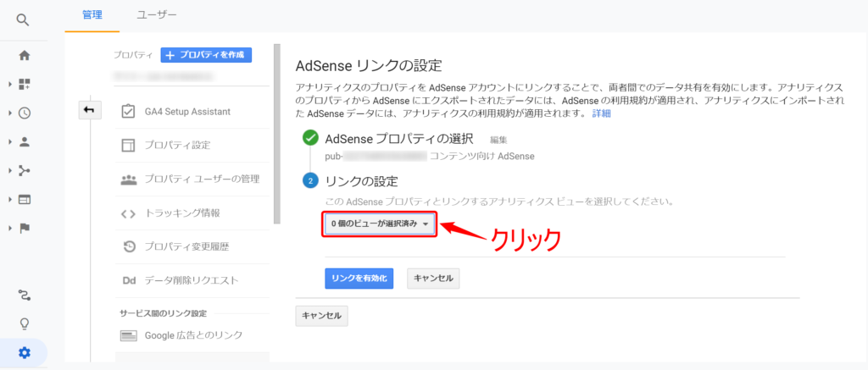Viewport: 868px width, 370px height.
Task: Expand Conversions sidebar arrow
Action: pyautogui.click(x=10, y=229)
